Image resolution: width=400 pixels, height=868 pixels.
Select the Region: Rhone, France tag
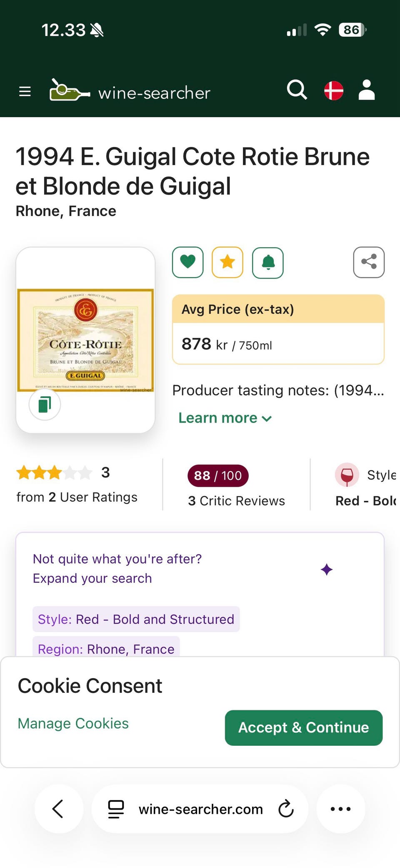(106, 648)
